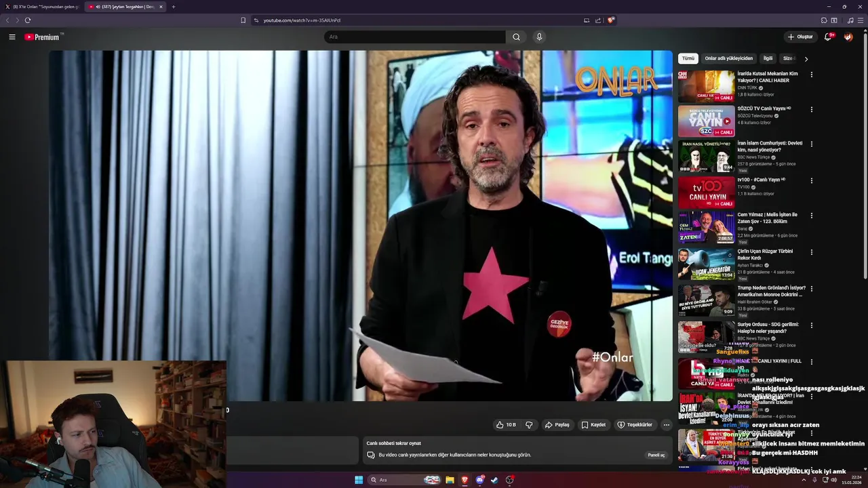868x488 pixels.
Task: Open options for Çin'in Uçan Rüzgar Türbini
Action: (x=811, y=252)
